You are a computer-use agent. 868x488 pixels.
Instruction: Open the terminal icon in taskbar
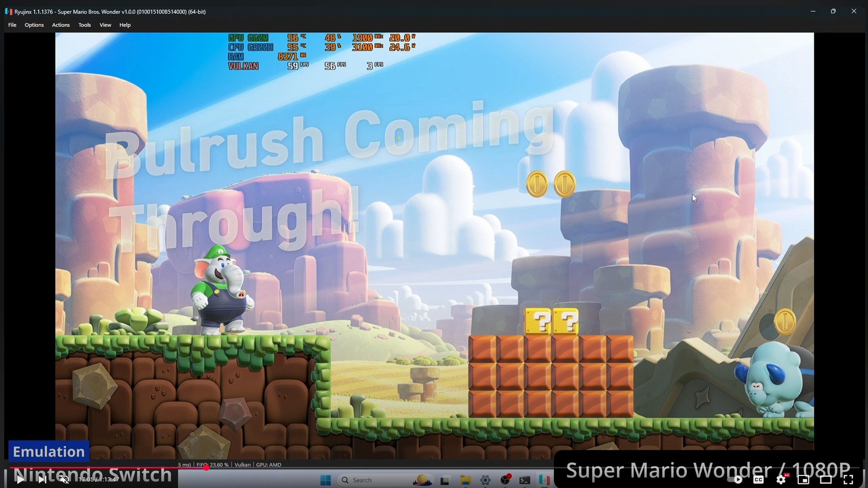click(525, 480)
